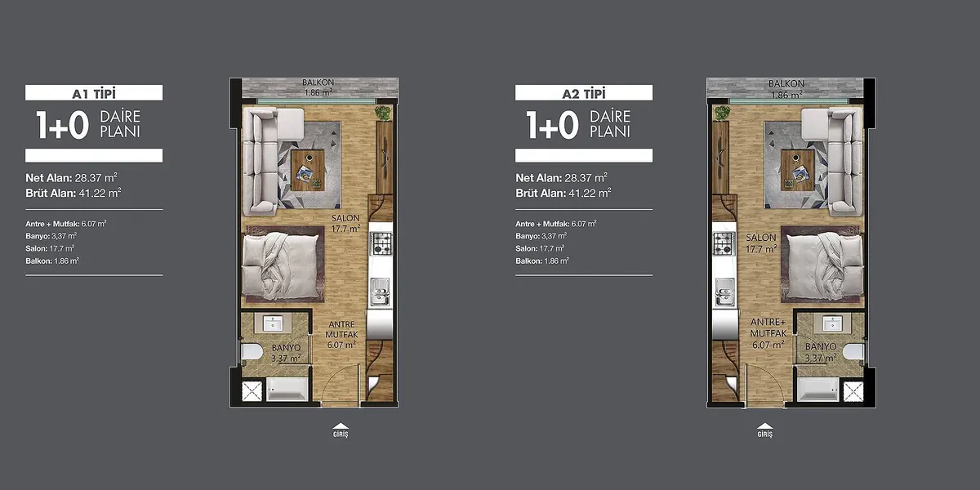Viewport: 980px width, 490px height.
Task: Click the A2 Brüt Alan 41.22 m² text
Action: click(563, 194)
